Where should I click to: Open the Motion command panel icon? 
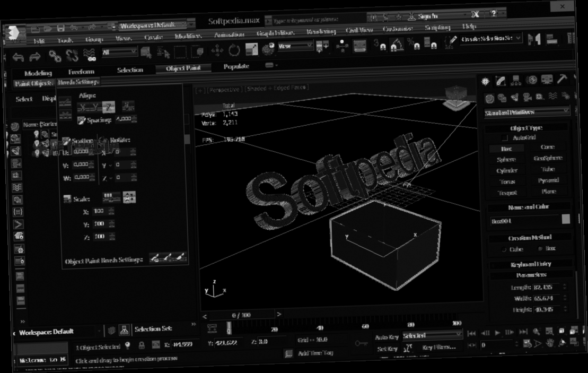tap(531, 80)
